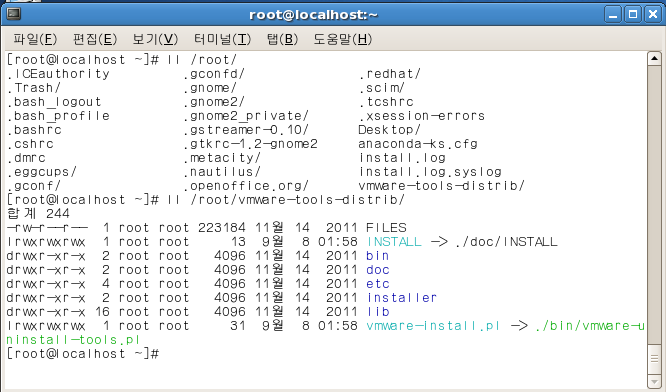Click the blue installer directory name
This screenshot has height=392, width=666.
tap(402, 298)
